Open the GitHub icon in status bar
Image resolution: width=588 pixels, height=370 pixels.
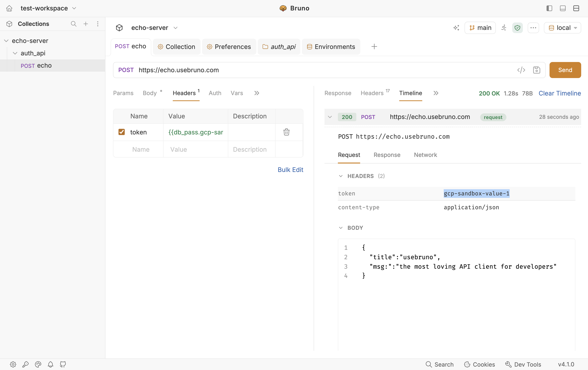tap(63, 364)
